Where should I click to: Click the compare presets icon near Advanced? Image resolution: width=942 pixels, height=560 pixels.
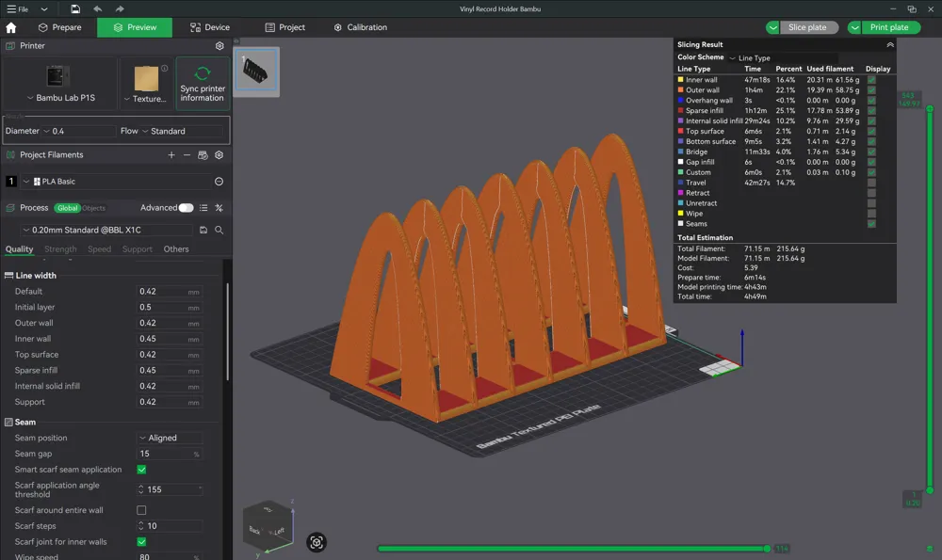click(x=219, y=208)
